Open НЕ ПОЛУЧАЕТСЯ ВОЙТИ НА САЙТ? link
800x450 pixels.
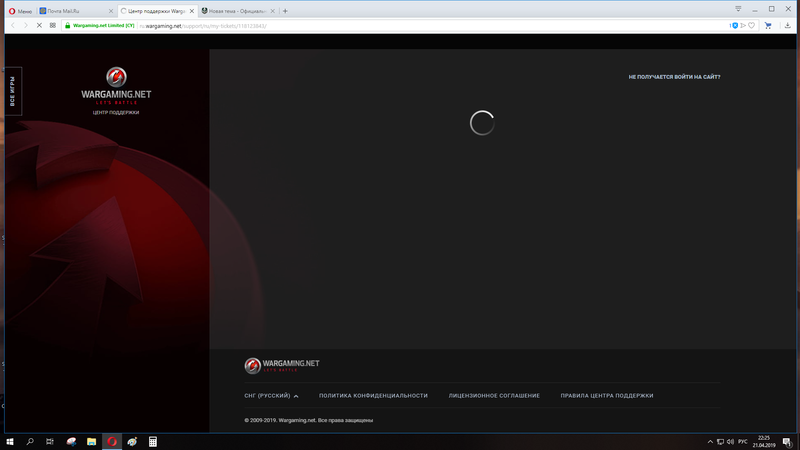(674, 77)
